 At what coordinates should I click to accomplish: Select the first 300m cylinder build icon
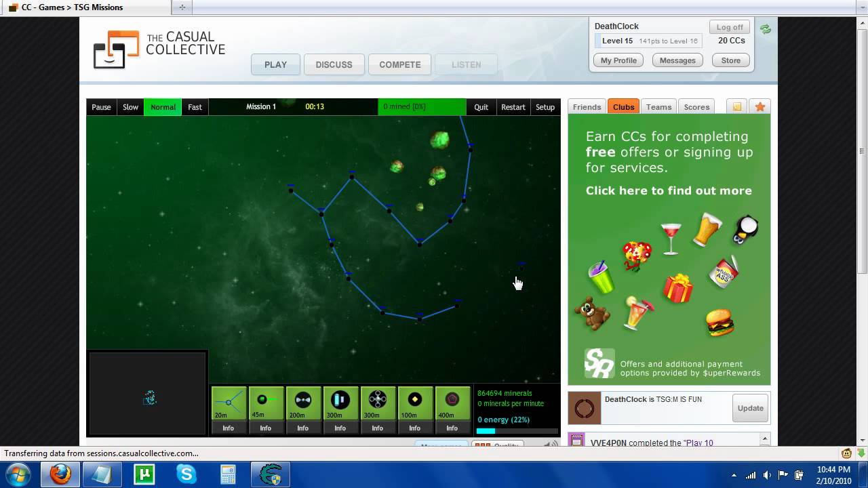click(x=340, y=403)
